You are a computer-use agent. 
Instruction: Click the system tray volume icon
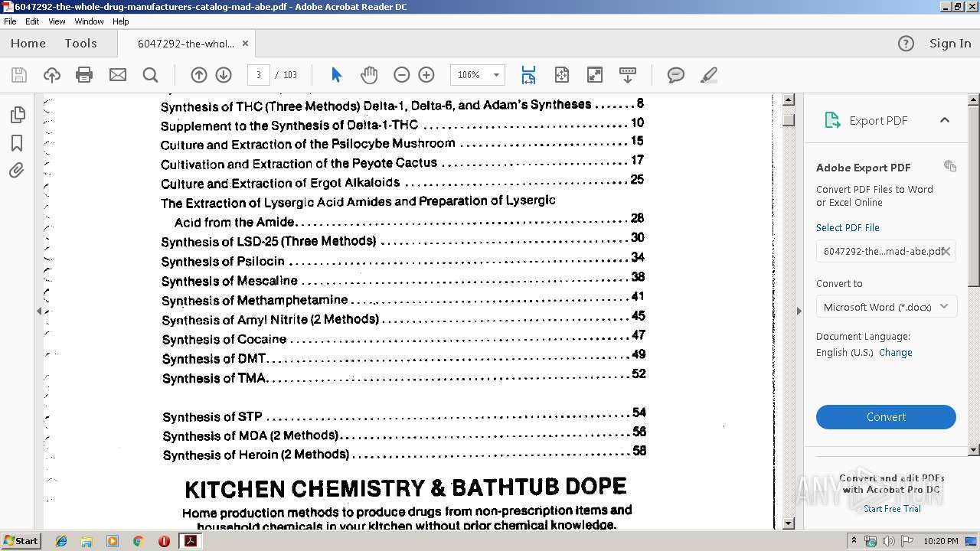click(x=888, y=541)
